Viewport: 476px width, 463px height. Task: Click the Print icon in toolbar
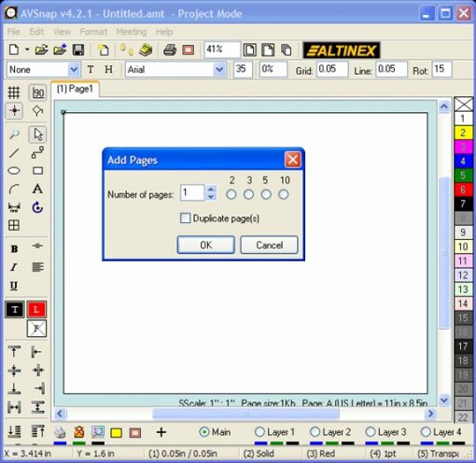point(170,49)
